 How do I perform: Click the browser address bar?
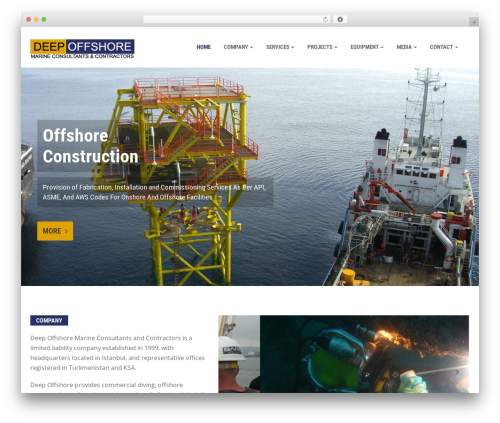click(237, 20)
